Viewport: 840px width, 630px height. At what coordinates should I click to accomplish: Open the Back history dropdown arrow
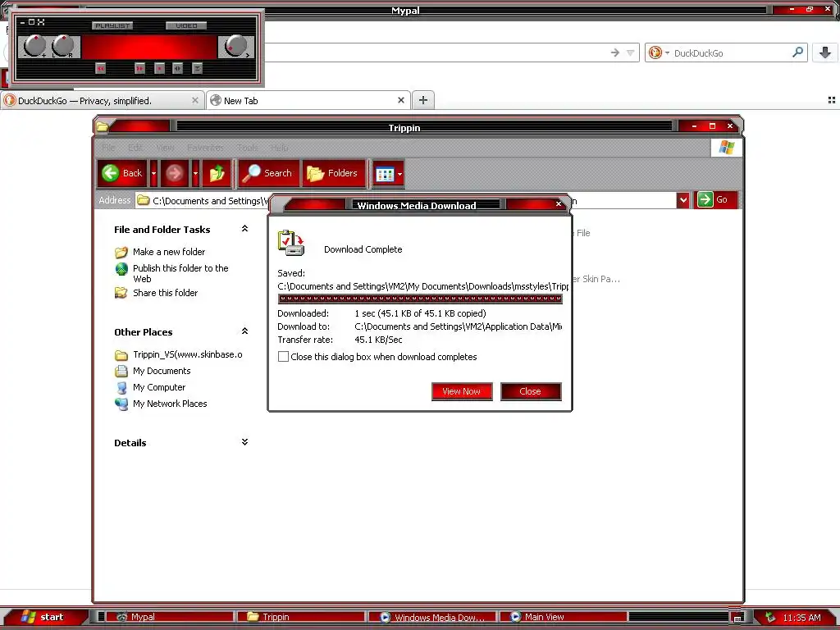click(153, 173)
